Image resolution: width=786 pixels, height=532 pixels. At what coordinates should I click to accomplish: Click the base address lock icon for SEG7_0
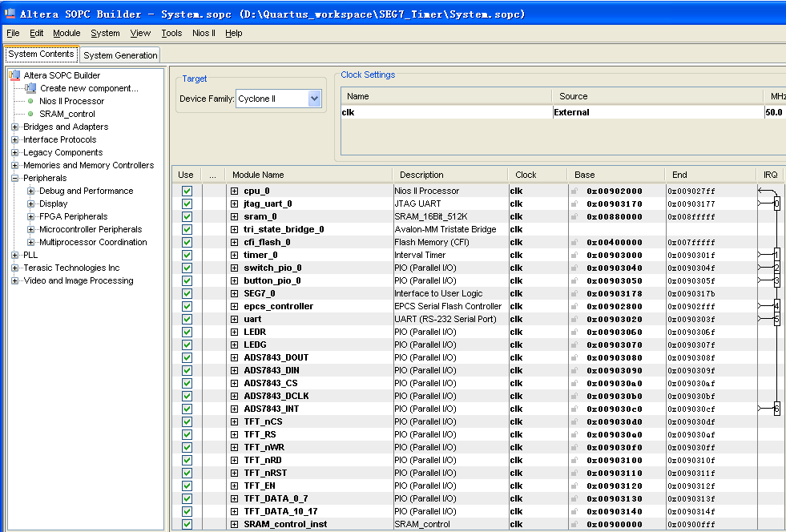coord(574,293)
